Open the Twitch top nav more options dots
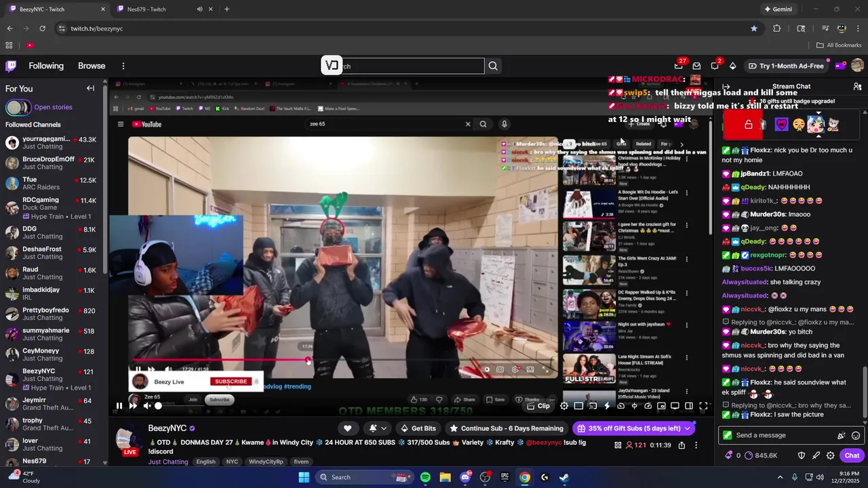 click(x=123, y=66)
